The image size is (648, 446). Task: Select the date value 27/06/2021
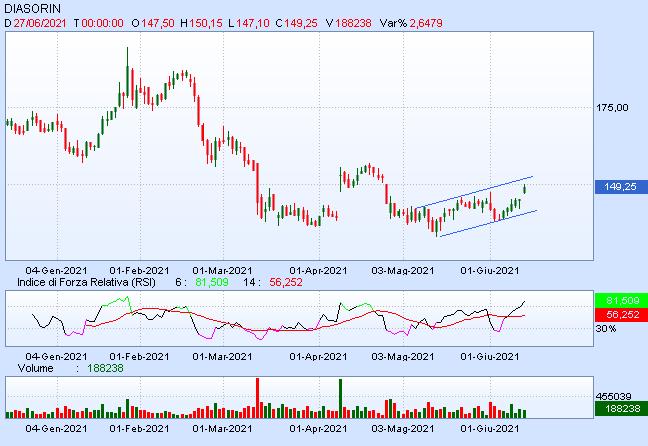(40, 23)
